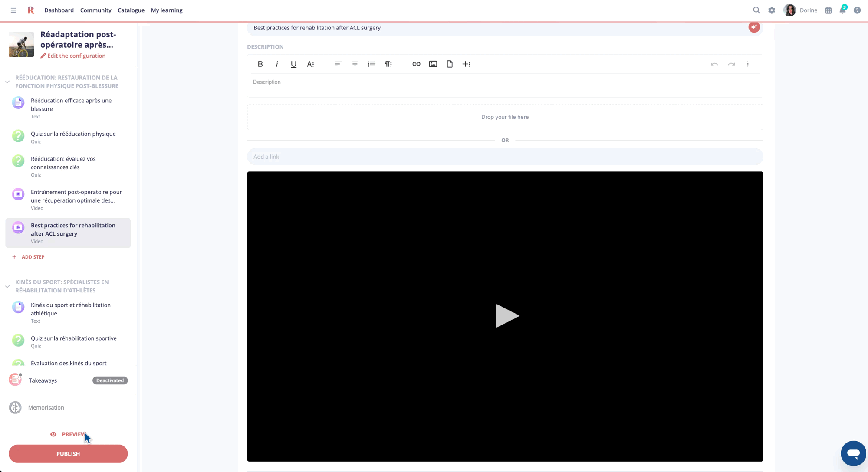This screenshot has width=868, height=472.
Task: Collapse the Rééducation section header chevron
Action: click(x=7, y=82)
